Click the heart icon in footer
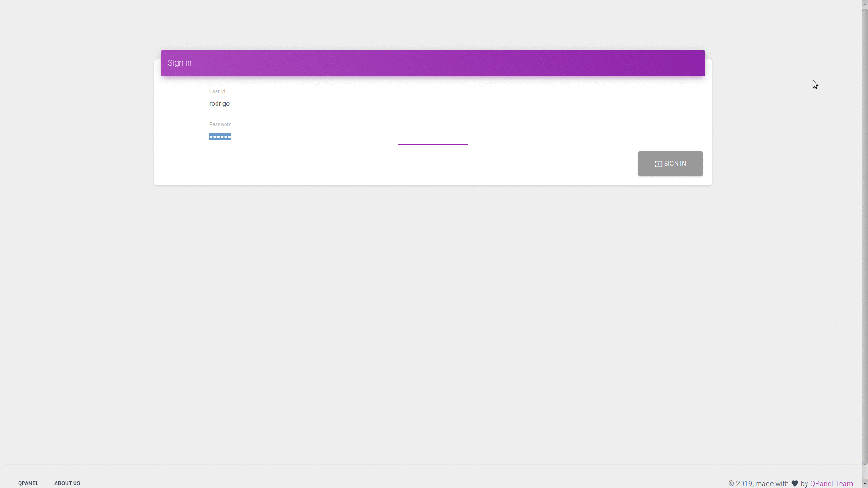The height and width of the screenshot is (488, 868). (795, 483)
